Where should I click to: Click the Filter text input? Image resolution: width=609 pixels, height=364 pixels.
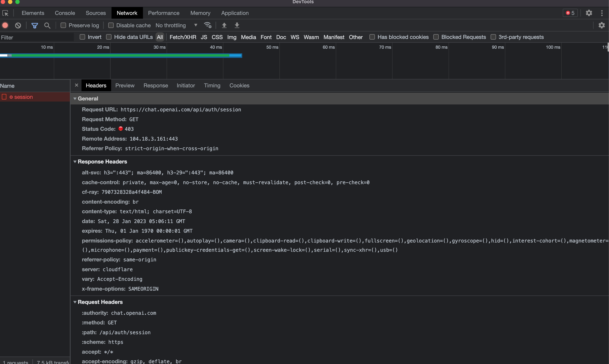click(x=37, y=37)
